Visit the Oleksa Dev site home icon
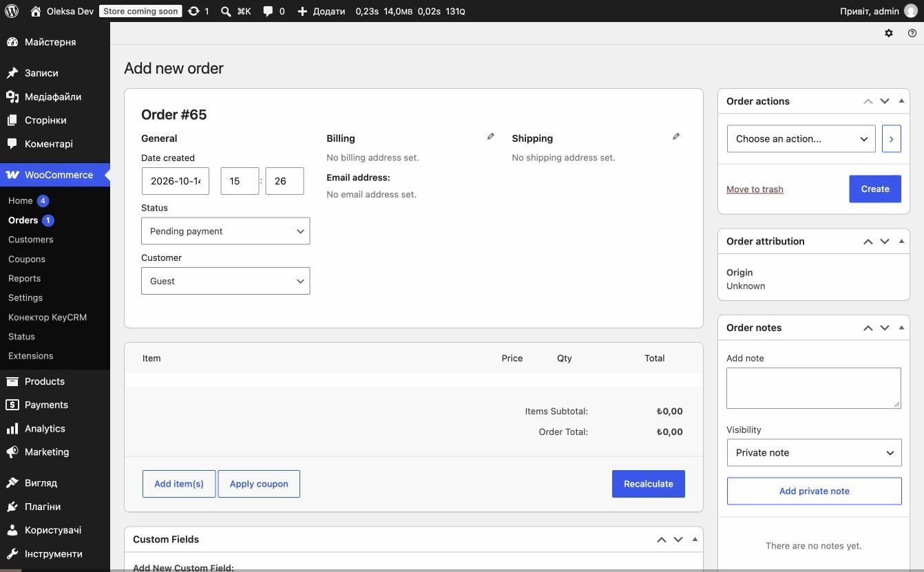The image size is (924, 572). point(36,11)
